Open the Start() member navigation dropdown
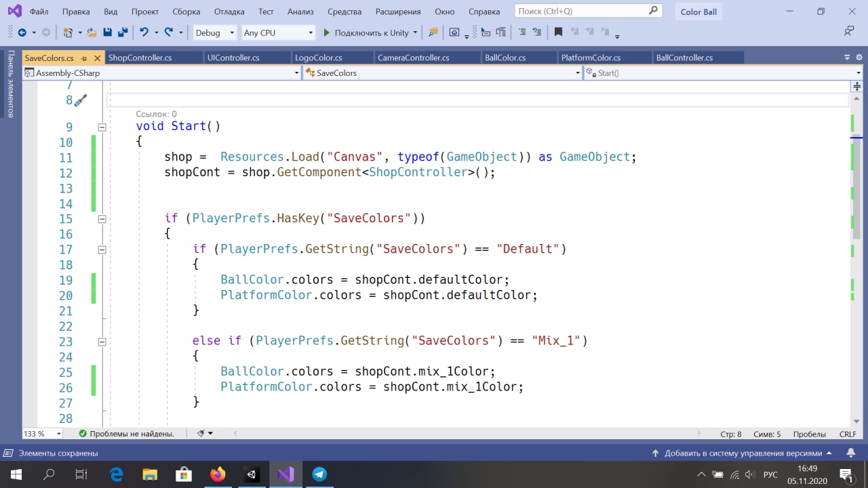This screenshot has height=488, width=868. (x=723, y=73)
